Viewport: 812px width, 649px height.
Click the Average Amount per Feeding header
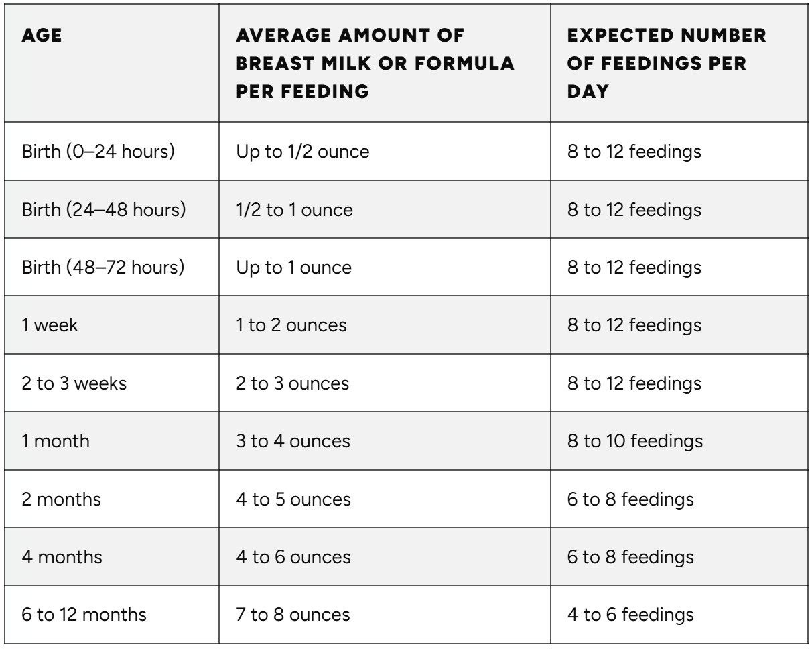coord(376,62)
